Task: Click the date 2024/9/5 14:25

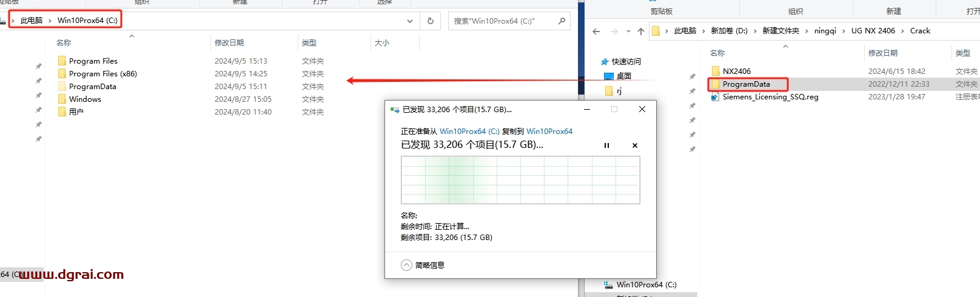Action: click(x=241, y=73)
